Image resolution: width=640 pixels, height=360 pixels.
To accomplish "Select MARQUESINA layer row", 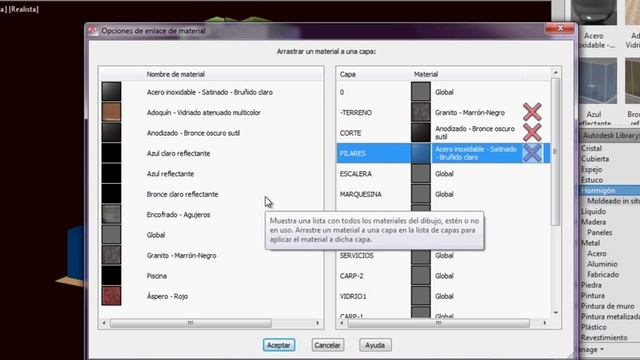I will click(443, 194).
